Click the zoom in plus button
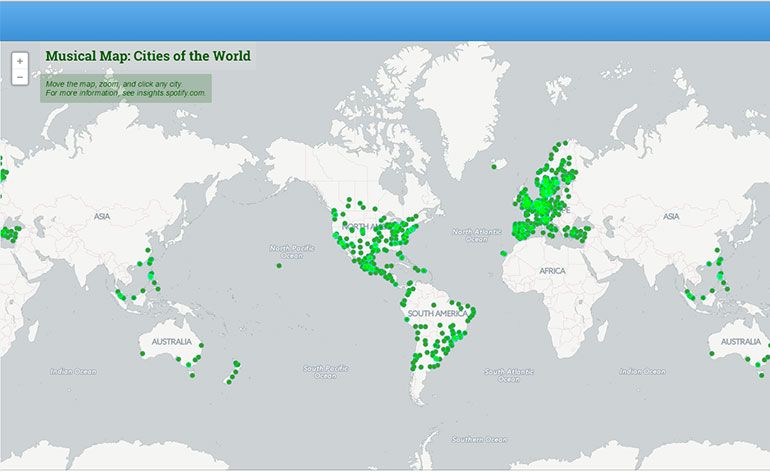This screenshot has width=770, height=472. coord(19,61)
